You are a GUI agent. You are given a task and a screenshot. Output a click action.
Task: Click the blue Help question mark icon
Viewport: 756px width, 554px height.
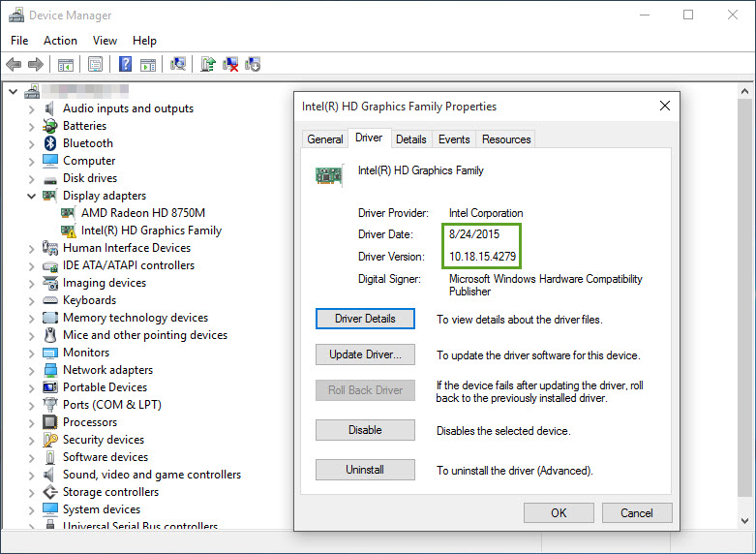[126, 64]
